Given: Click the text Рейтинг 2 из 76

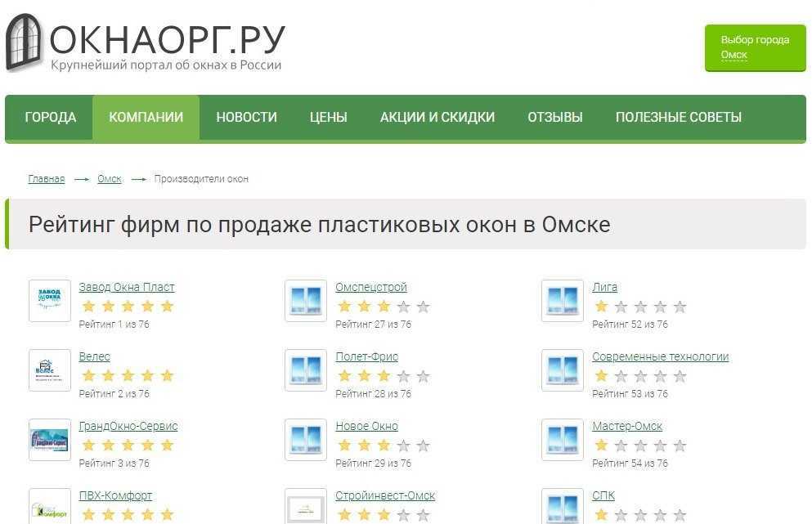Looking at the screenshot, I should click(114, 394).
